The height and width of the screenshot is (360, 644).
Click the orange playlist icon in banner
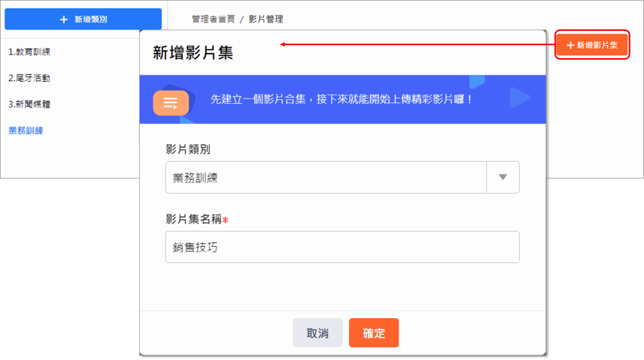(x=171, y=102)
